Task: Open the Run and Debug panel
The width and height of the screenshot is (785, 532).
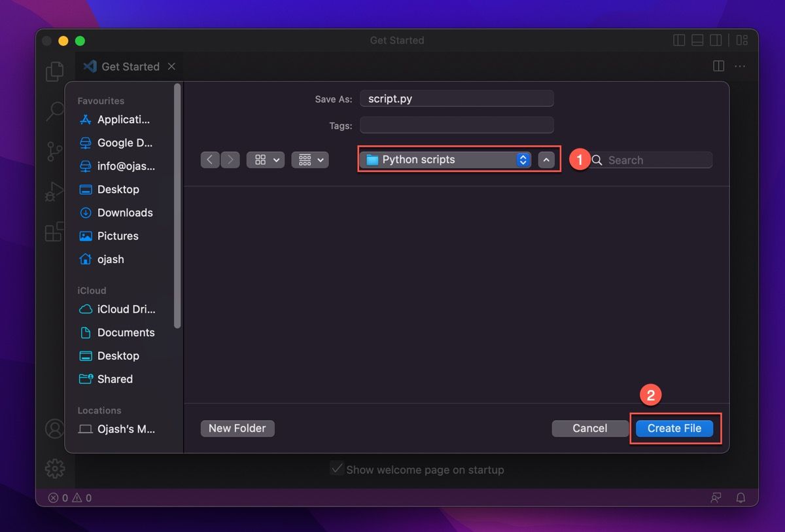Action: tap(55, 192)
